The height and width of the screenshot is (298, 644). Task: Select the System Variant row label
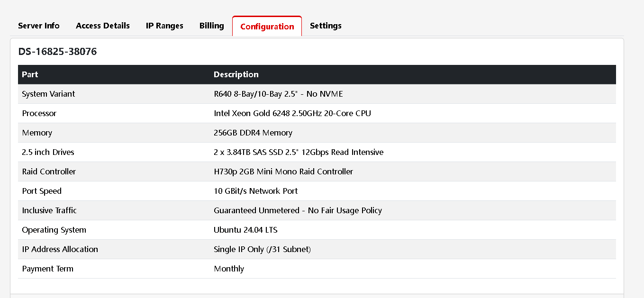click(x=48, y=94)
